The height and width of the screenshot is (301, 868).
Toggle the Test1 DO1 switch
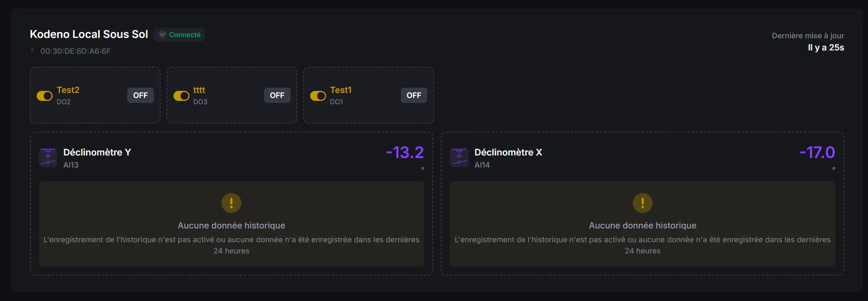point(318,96)
